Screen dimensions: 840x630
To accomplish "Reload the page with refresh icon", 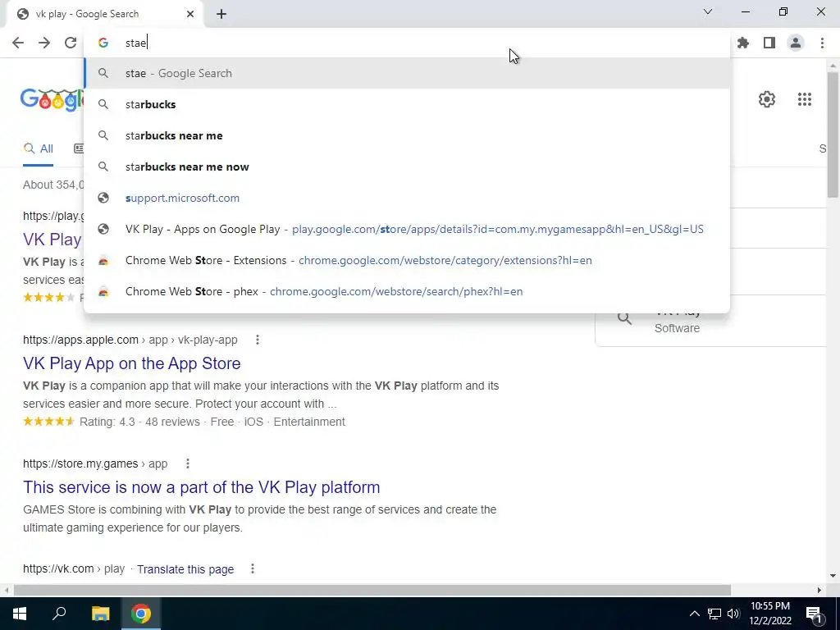I will tap(71, 43).
